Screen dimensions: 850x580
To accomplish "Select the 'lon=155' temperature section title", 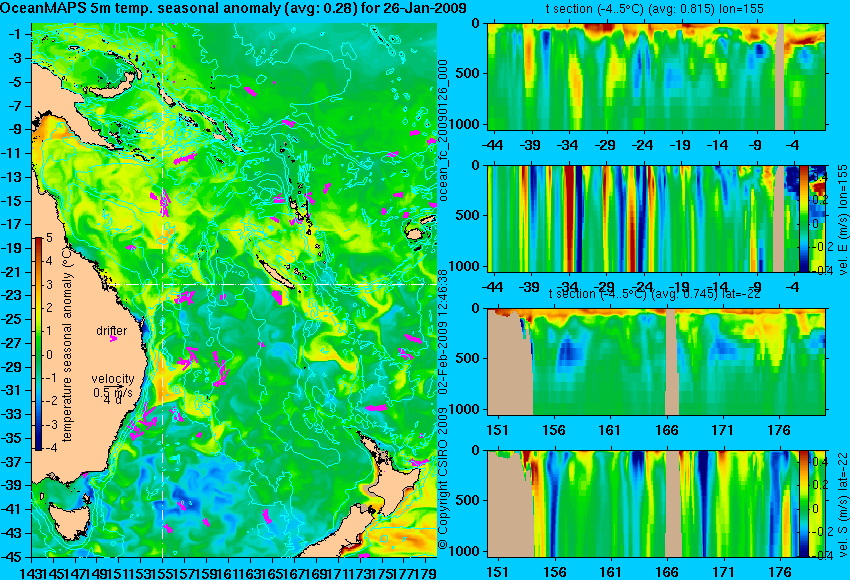I will tap(655, 9).
